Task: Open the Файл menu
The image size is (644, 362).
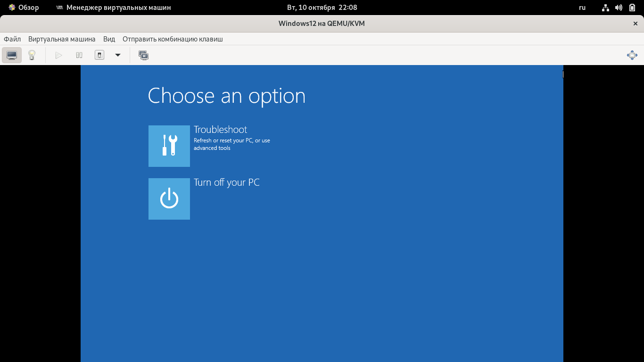Action: (12, 39)
